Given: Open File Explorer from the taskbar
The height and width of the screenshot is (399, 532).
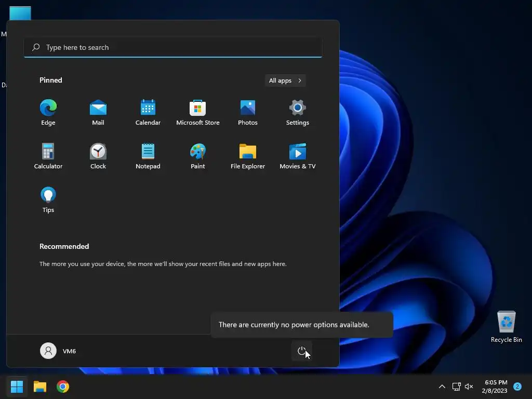Looking at the screenshot, I should (40, 387).
